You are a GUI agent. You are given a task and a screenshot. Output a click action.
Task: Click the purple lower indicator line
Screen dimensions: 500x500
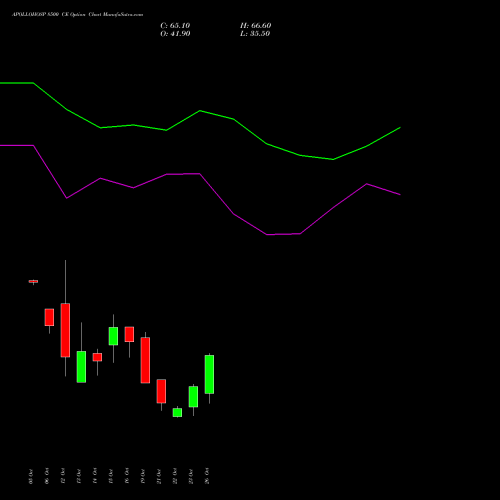(x=200, y=174)
